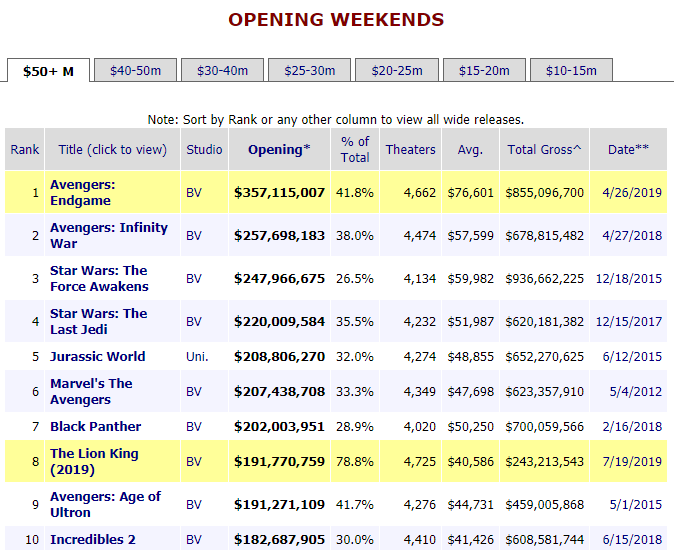Sort by Total Gross column header

tap(544, 150)
